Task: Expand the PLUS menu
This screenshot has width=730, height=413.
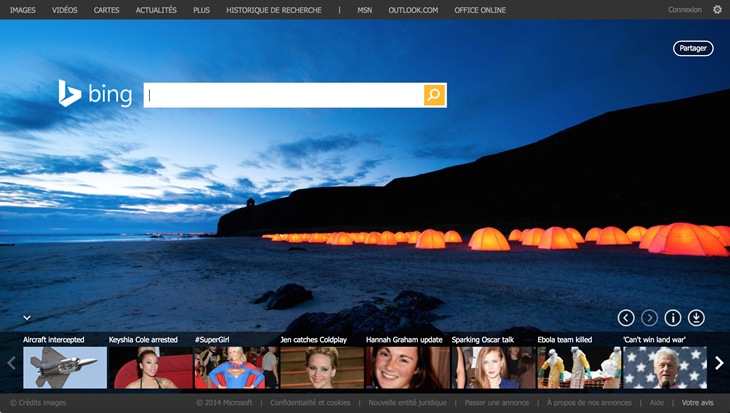Action: pyautogui.click(x=202, y=10)
